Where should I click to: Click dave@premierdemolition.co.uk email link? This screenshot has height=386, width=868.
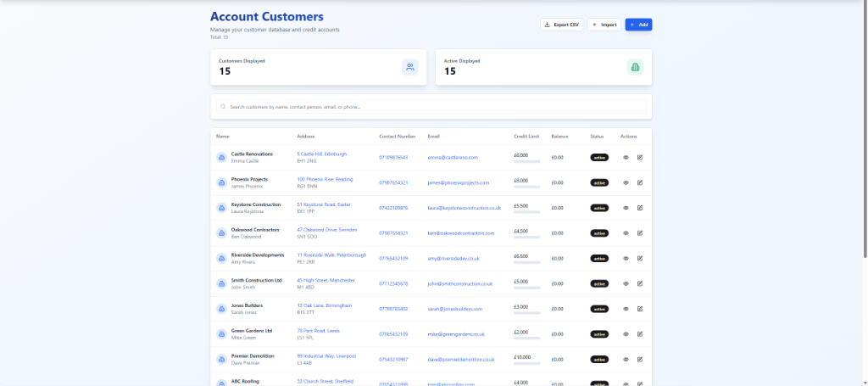[461, 360]
